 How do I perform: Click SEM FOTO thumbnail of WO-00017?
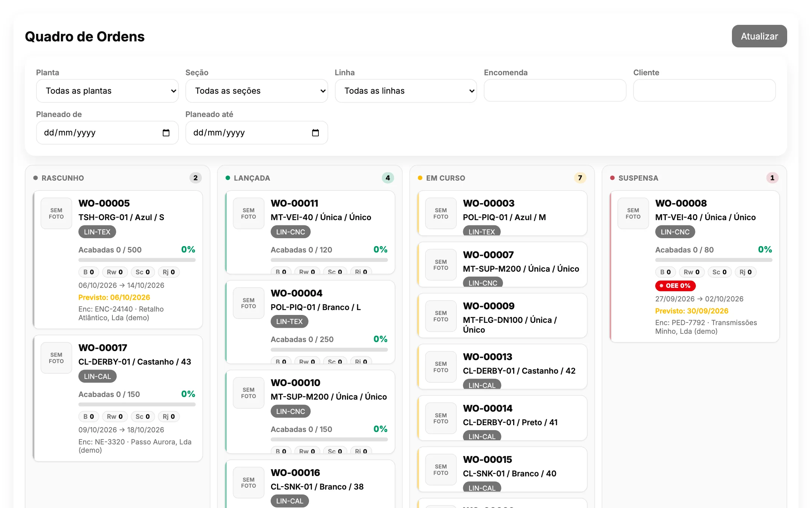click(56, 358)
